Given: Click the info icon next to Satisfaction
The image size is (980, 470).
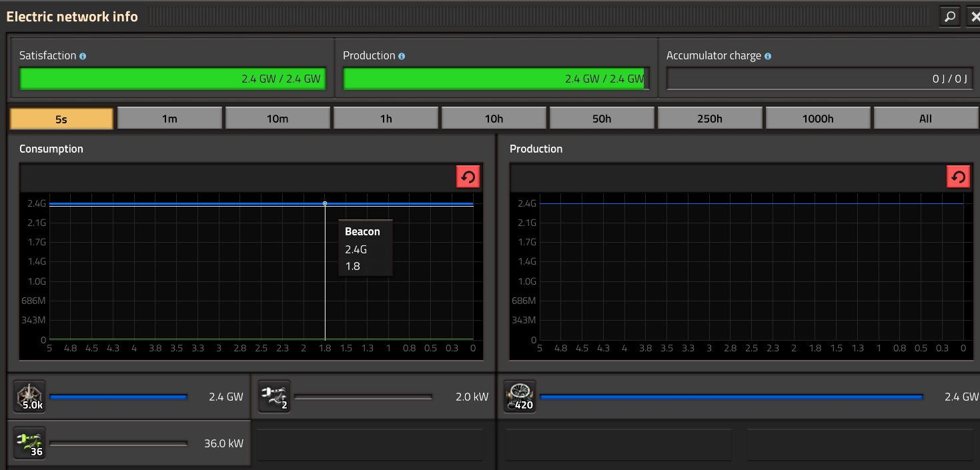Looking at the screenshot, I should click(x=83, y=56).
